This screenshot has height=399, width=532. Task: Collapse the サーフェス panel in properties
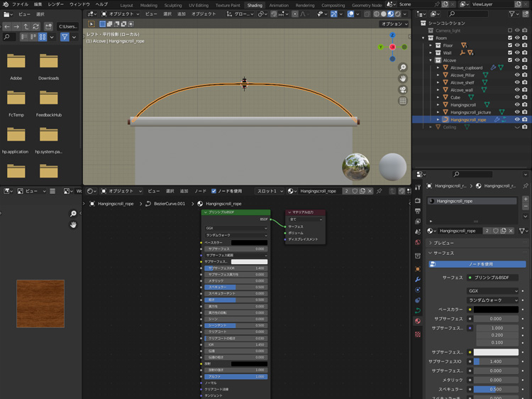[444, 253]
